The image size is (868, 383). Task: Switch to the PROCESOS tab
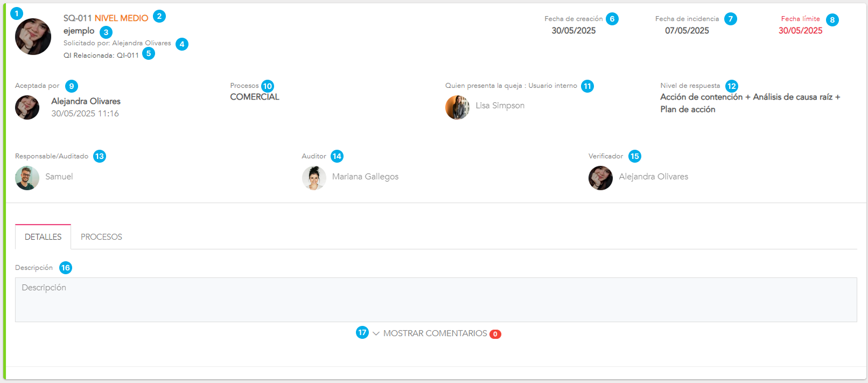(101, 237)
